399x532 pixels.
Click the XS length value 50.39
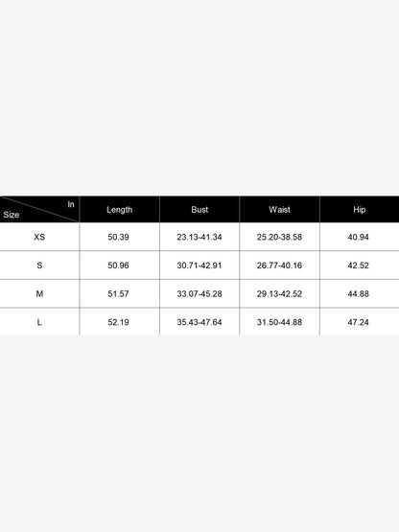(119, 237)
